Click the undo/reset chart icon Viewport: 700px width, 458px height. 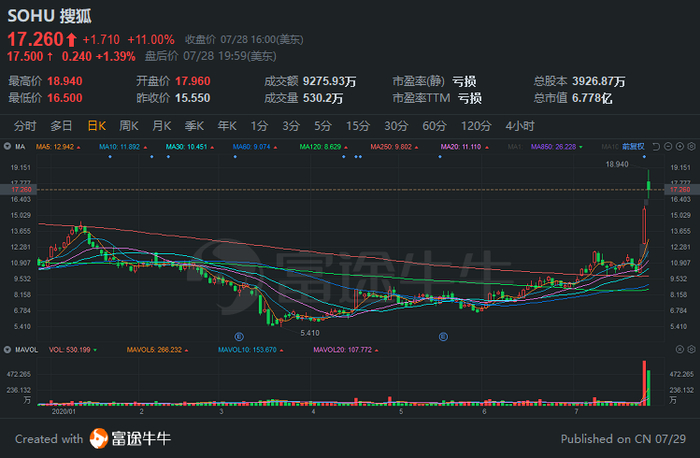(656, 146)
